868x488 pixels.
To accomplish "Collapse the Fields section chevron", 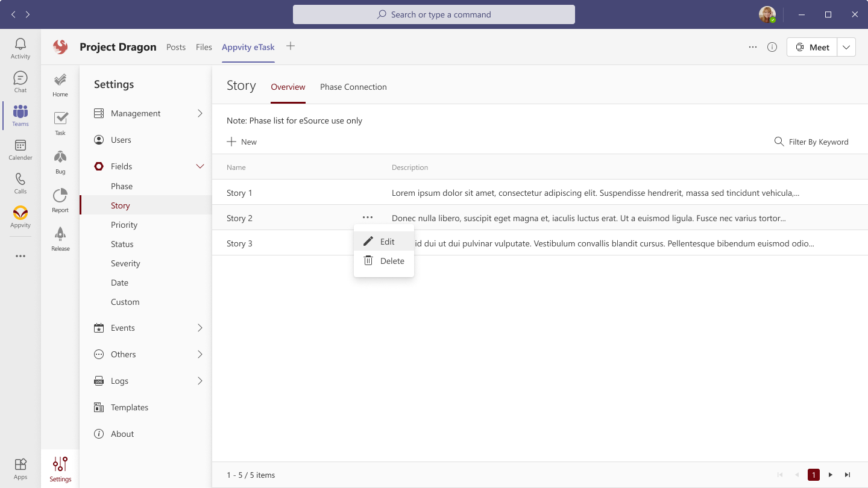I will 200,166.
